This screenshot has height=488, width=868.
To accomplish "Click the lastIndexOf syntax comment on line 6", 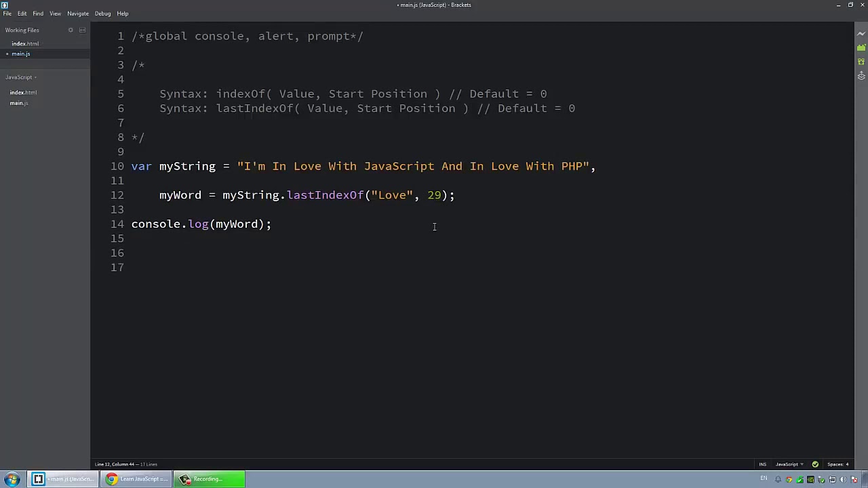I will pyautogui.click(x=368, y=108).
